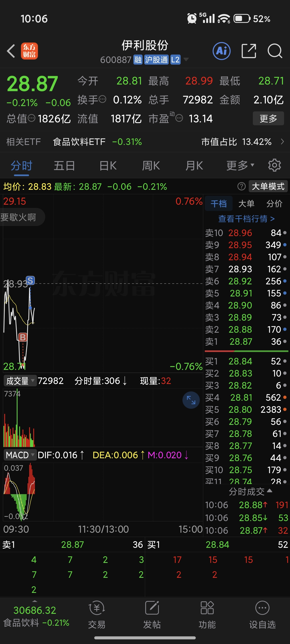Tap the 沪股通 badge

click(x=156, y=60)
